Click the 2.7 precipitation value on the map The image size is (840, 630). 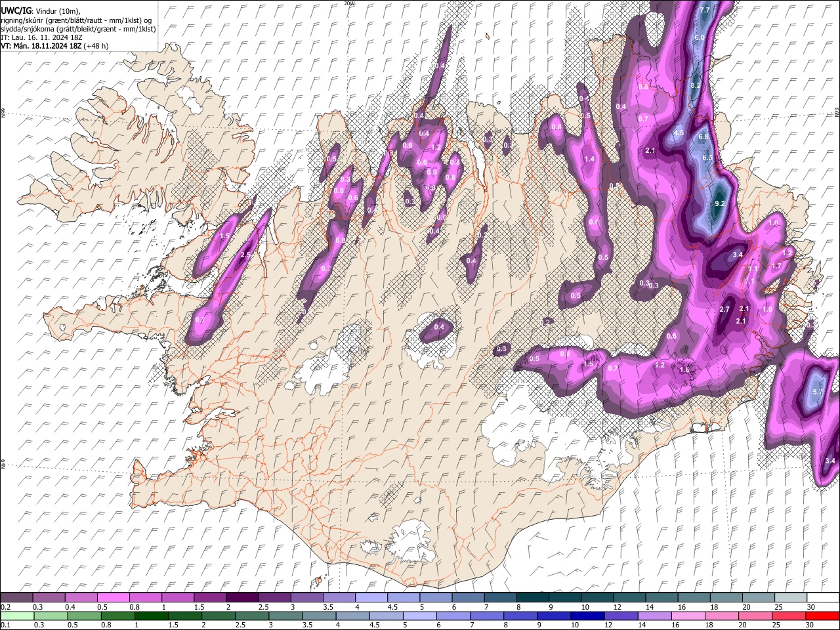[725, 309]
